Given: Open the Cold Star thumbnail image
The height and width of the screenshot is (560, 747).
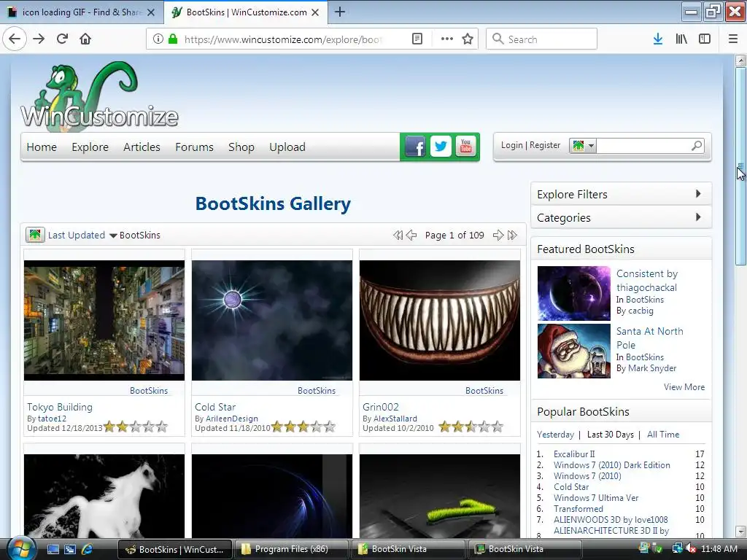Looking at the screenshot, I should [x=272, y=320].
